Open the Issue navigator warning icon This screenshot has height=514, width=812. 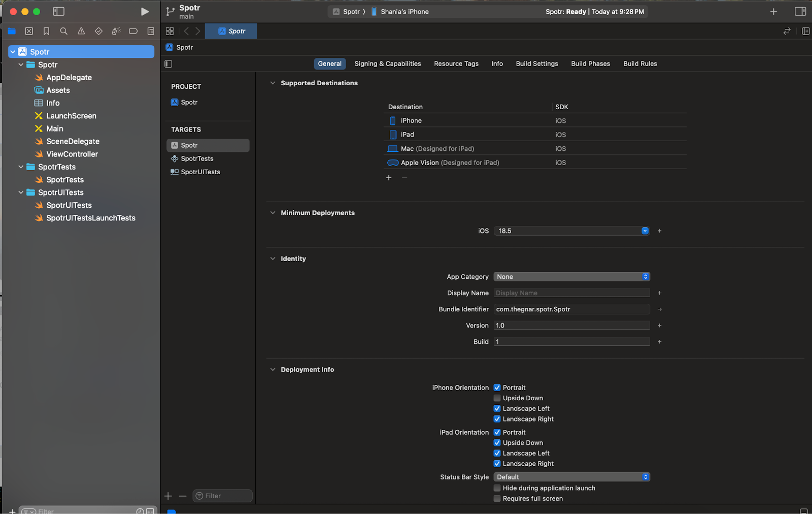pyautogui.click(x=81, y=31)
